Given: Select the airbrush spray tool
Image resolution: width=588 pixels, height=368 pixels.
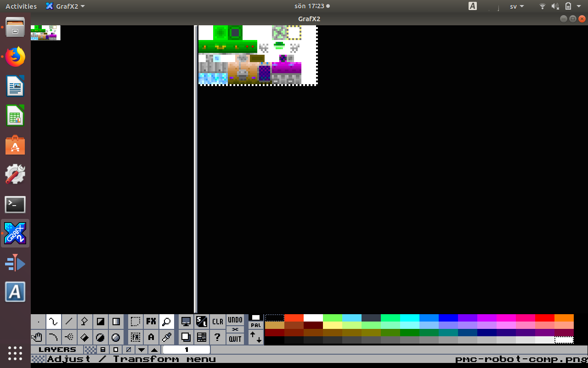Looking at the screenshot, I should click(x=69, y=337).
